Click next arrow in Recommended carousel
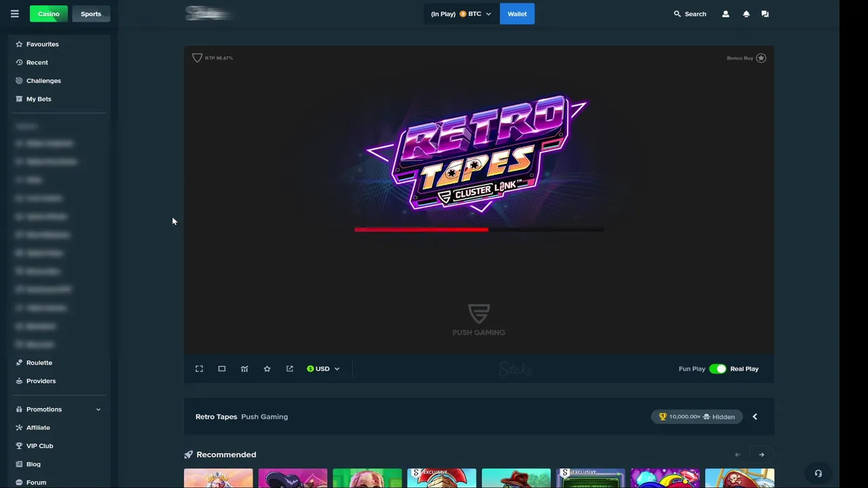 click(x=762, y=455)
